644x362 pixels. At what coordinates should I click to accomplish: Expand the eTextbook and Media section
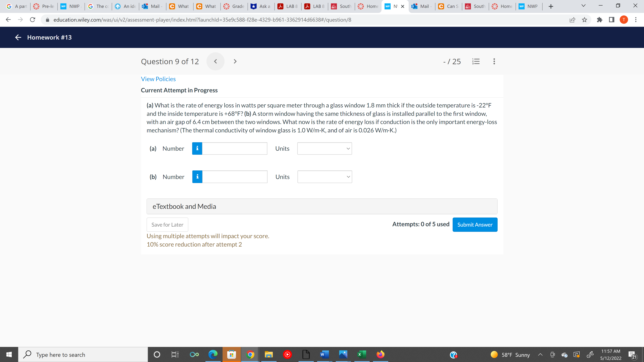pyautogui.click(x=322, y=206)
